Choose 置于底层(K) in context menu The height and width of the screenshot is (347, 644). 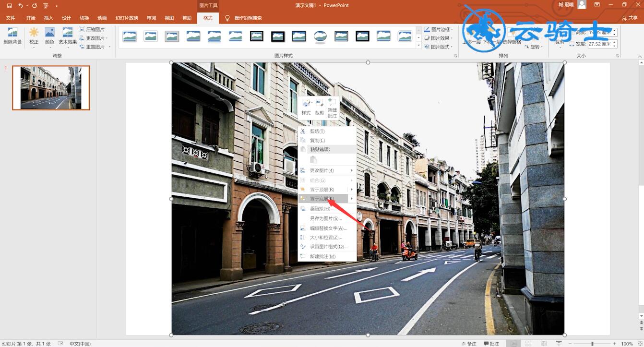[x=327, y=199]
